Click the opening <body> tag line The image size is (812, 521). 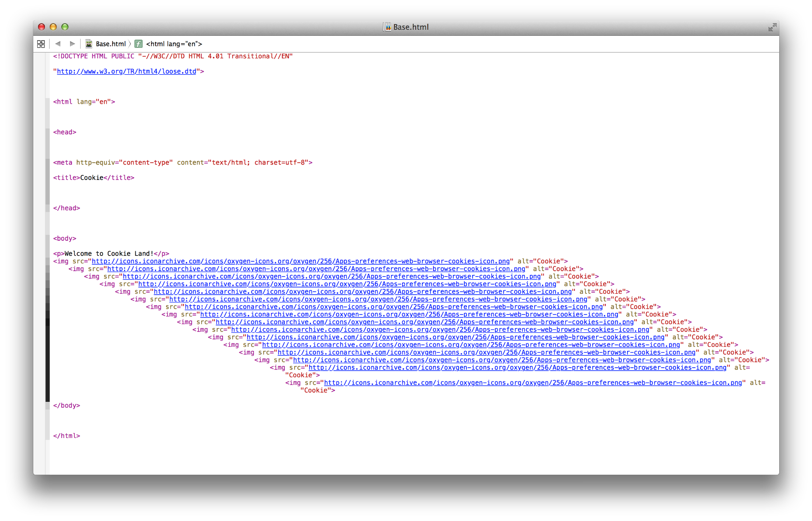pos(65,239)
